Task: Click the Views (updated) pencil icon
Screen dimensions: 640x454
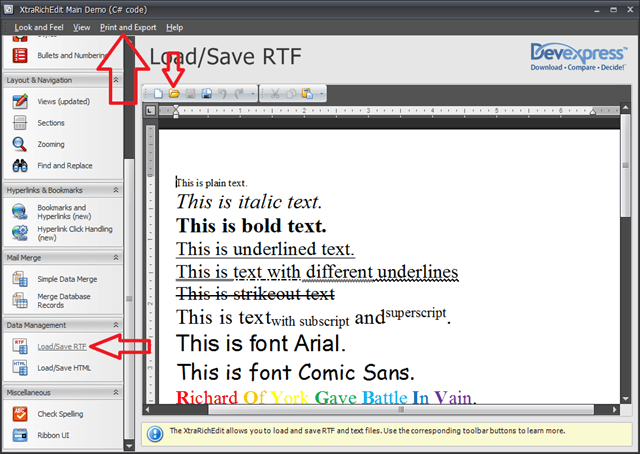Action: click(20, 101)
